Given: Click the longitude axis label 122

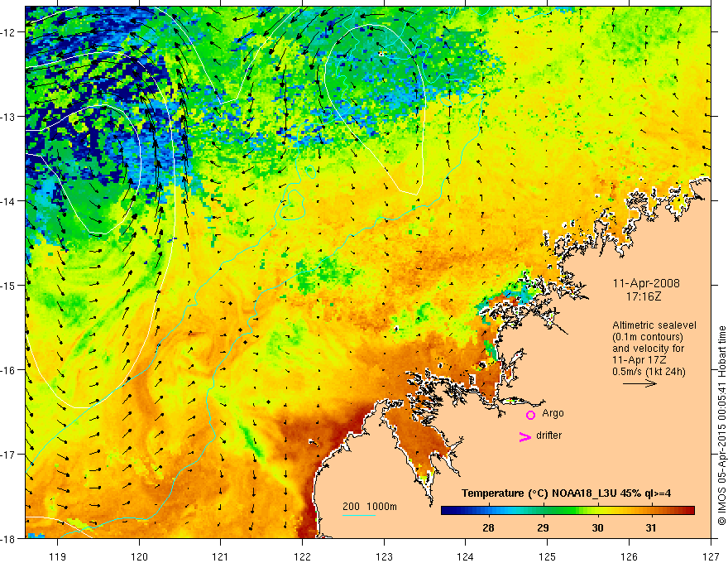Looking at the screenshot, I should click(302, 556).
